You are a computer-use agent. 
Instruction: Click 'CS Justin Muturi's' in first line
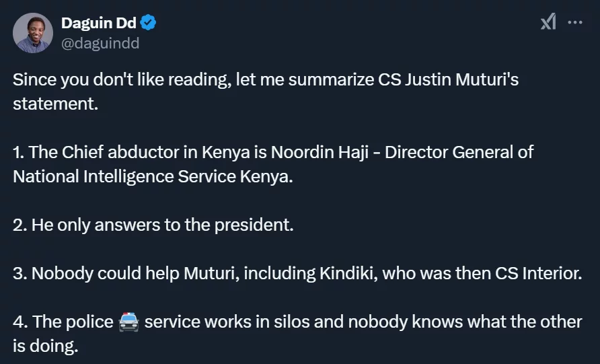tap(449, 80)
